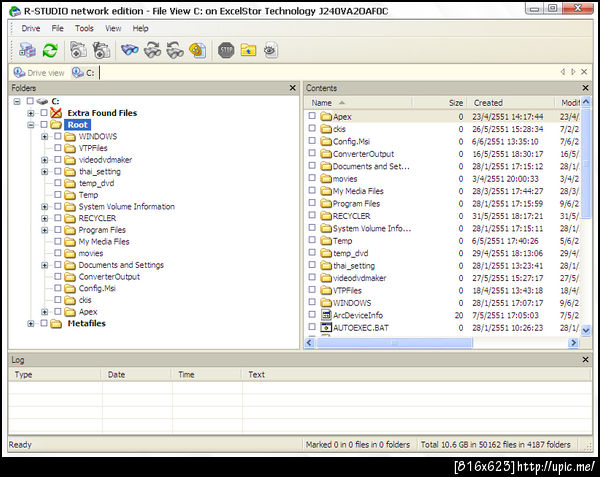Expand the System Volume Information node
This screenshot has height=477, width=600.
[44, 207]
